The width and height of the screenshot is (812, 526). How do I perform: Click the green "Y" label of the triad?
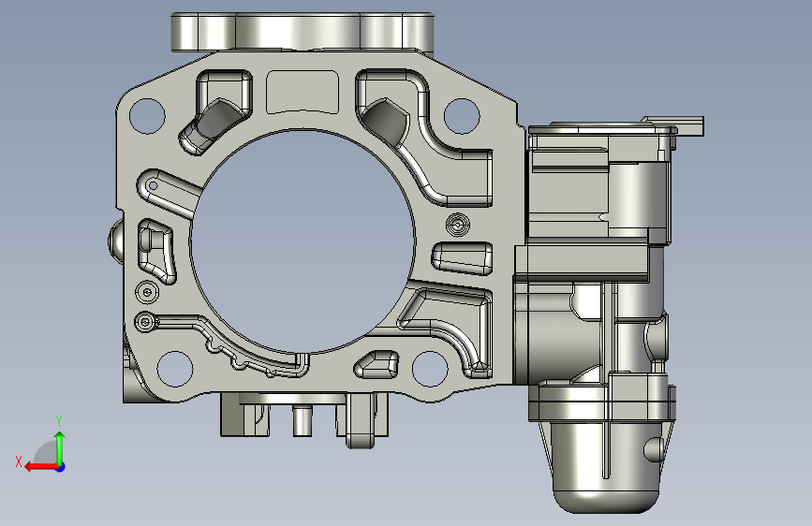click(59, 421)
